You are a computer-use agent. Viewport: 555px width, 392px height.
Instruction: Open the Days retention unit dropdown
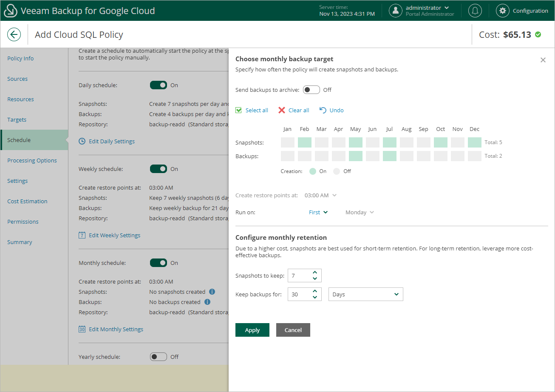[x=366, y=294]
